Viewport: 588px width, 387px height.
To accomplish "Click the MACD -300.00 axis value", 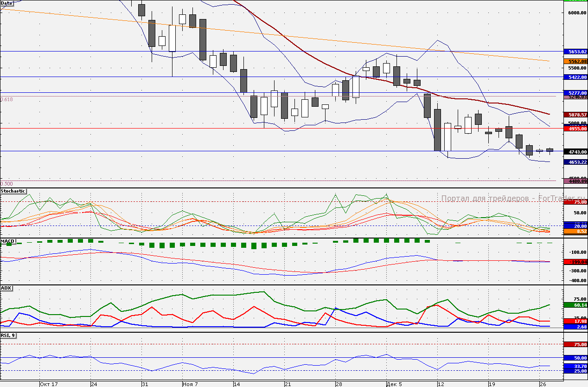I will (579, 271).
